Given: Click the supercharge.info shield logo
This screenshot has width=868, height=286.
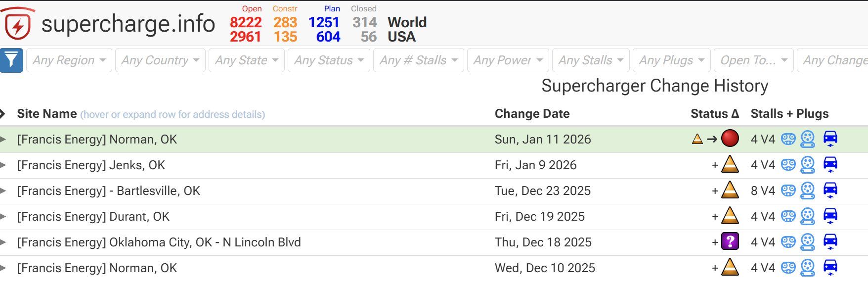Looking at the screenshot, I should point(18,24).
